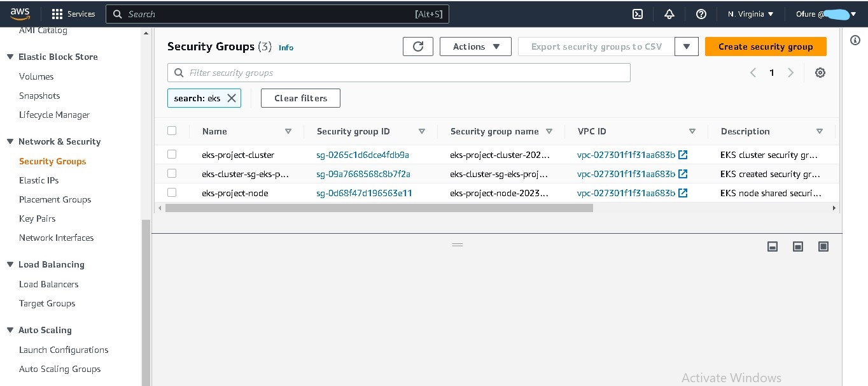
Task: Open AMI Catalog in sidebar
Action: pyautogui.click(x=43, y=30)
